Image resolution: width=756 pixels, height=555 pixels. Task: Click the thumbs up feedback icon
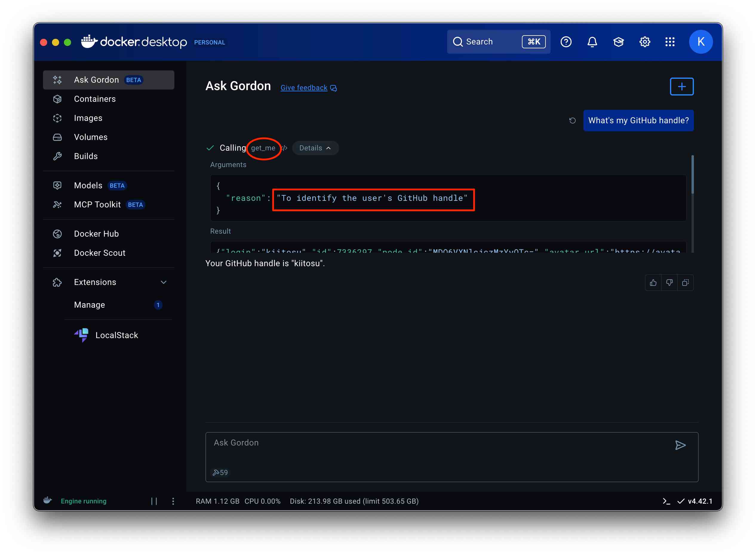coord(653,283)
